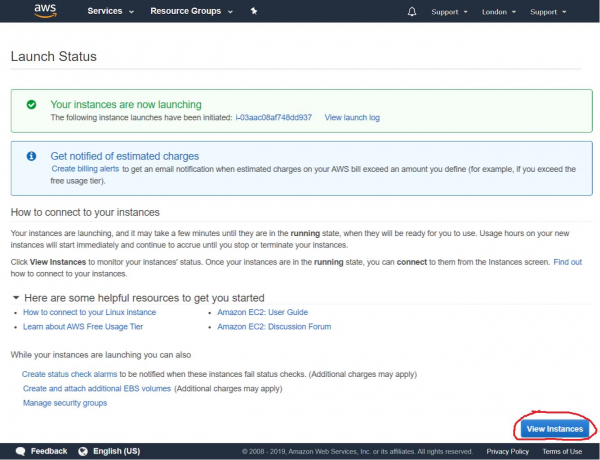Open the Create billing alerts link
This screenshot has height=460, width=600.
[91, 169]
